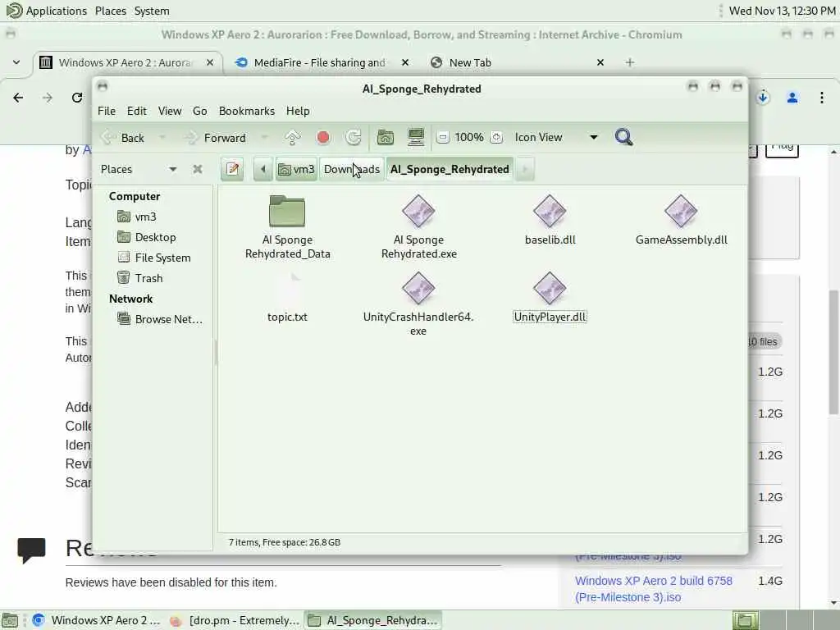The height and width of the screenshot is (630, 840).
Task: Open Chromium profile icon
Action: tap(792, 98)
